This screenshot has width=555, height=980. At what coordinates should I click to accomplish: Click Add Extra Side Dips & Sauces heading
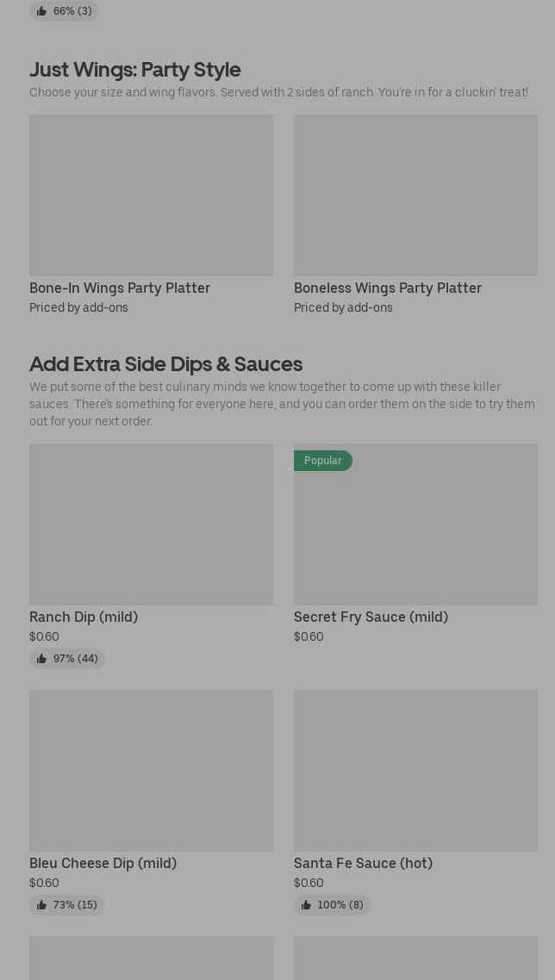click(x=165, y=363)
